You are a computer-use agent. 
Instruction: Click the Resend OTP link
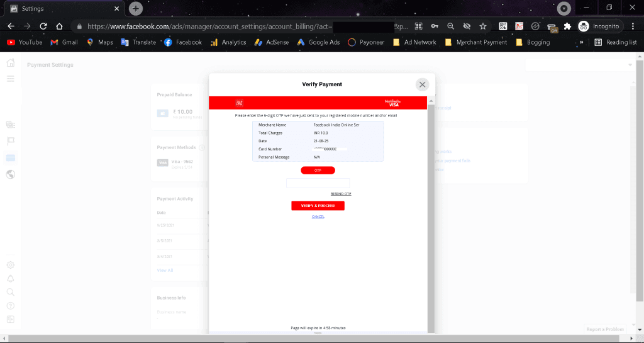(x=341, y=194)
